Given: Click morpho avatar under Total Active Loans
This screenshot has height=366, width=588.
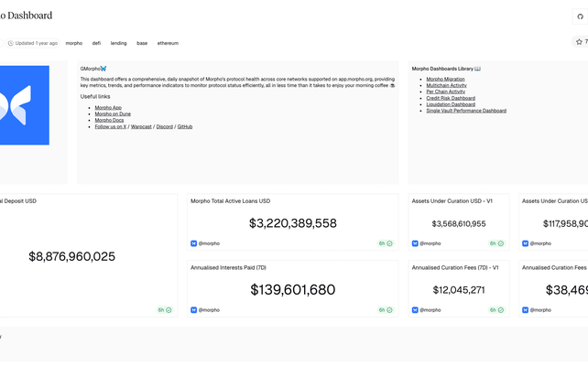Looking at the screenshot, I should pyautogui.click(x=194, y=243).
